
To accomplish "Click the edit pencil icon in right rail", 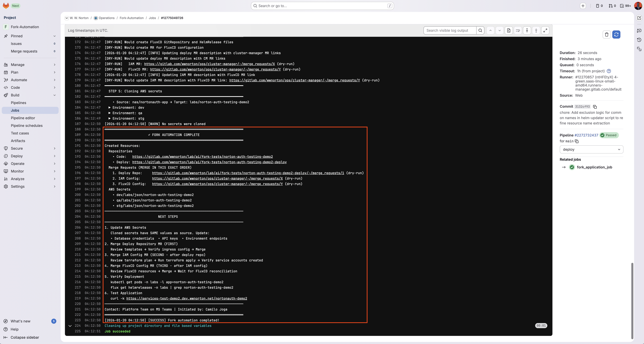I will click(x=639, y=18).
